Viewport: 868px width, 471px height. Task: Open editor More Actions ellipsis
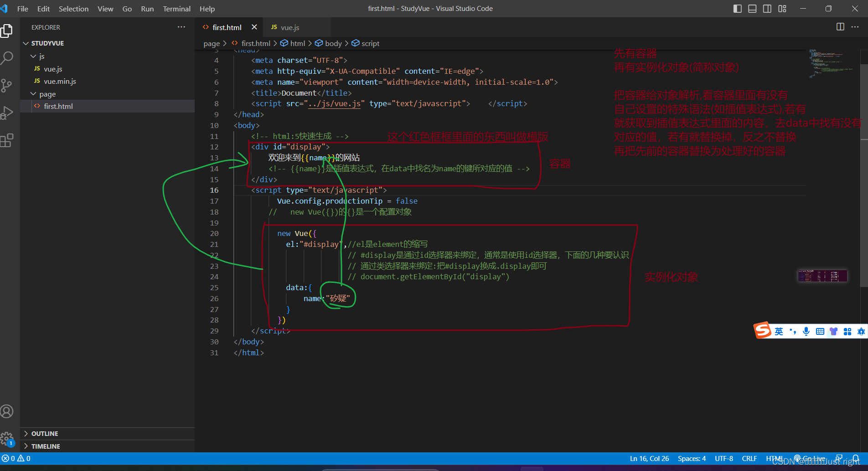click(x=855, y=27)
